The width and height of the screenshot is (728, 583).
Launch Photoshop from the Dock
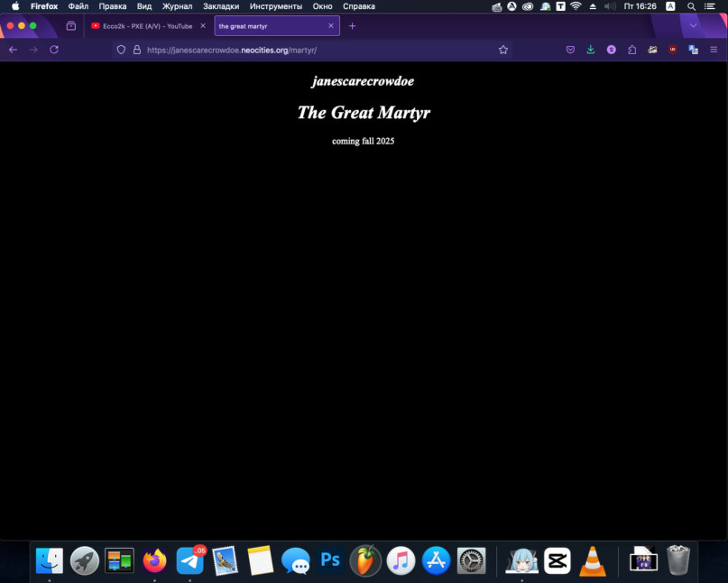(330, 560)
